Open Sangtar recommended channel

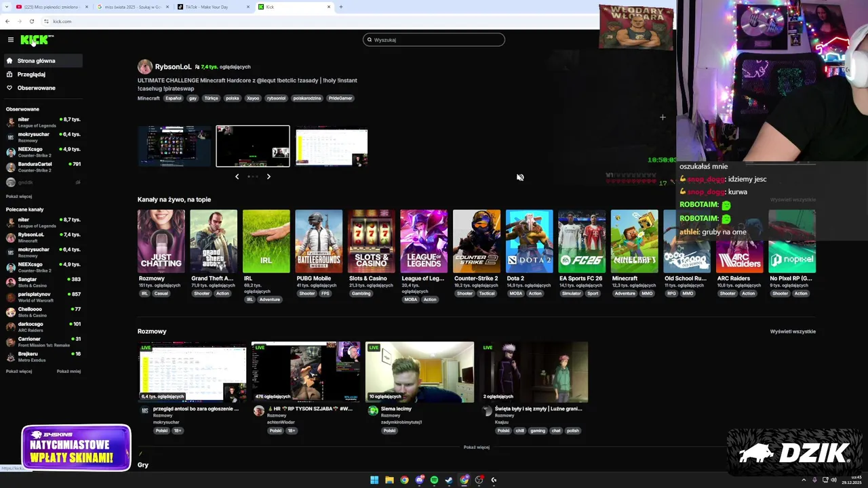(x=43, y=282)
